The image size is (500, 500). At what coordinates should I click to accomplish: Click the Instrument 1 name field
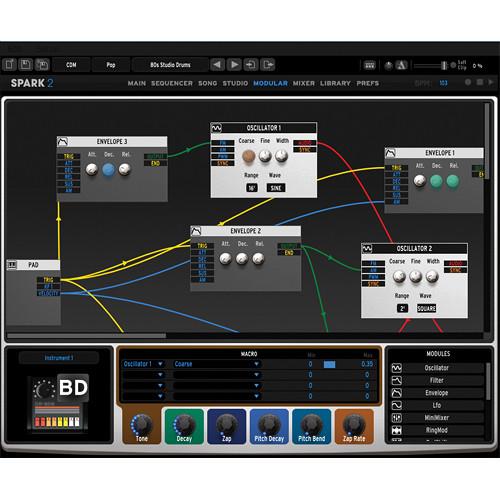pos(59,358)
